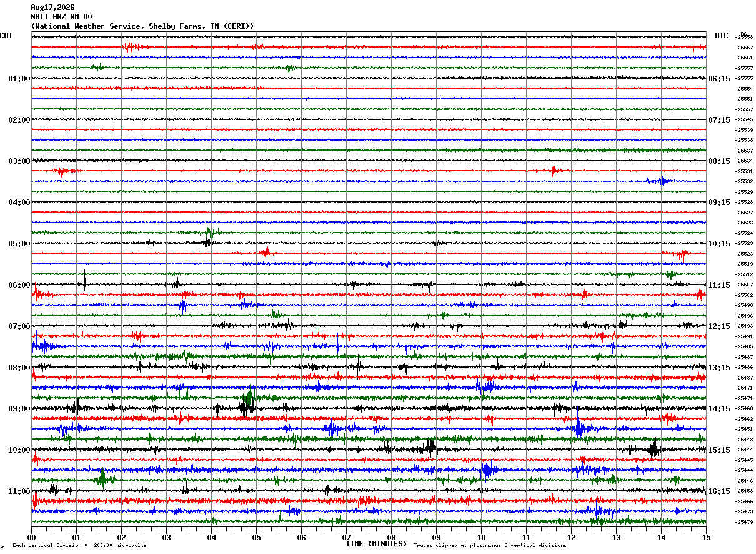Click the "UTC" timezone label
This screenshot has height=554, width=756.
pos(722,36)
